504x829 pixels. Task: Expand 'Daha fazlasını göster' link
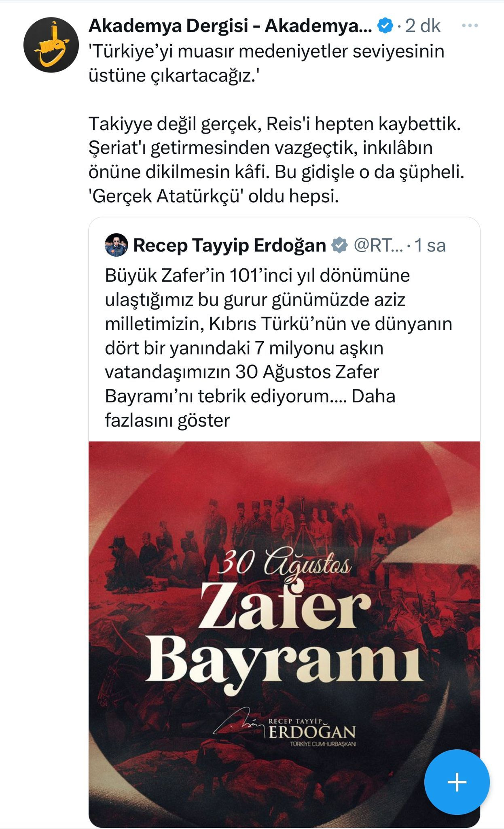(250, 408)
